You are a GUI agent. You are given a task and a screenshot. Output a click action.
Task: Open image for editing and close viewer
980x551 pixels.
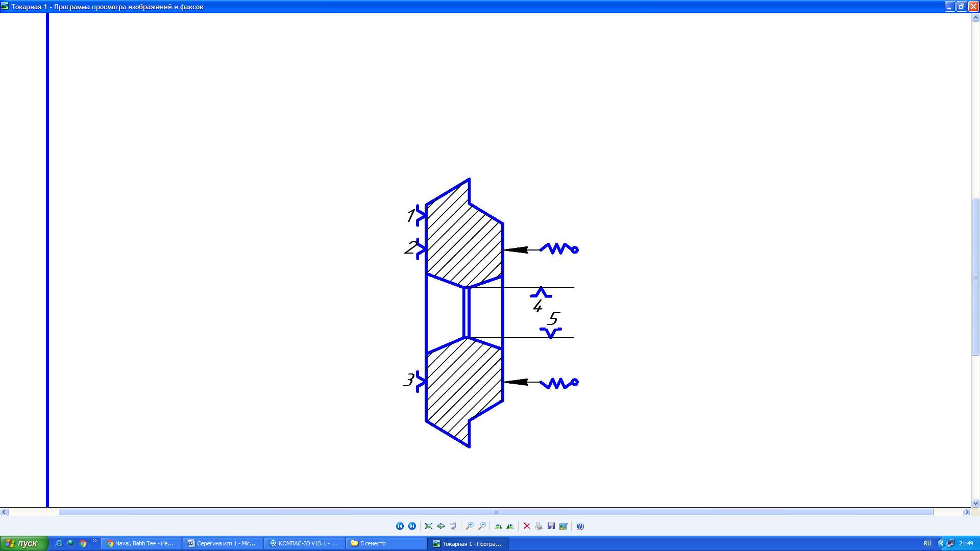(563, 526)
